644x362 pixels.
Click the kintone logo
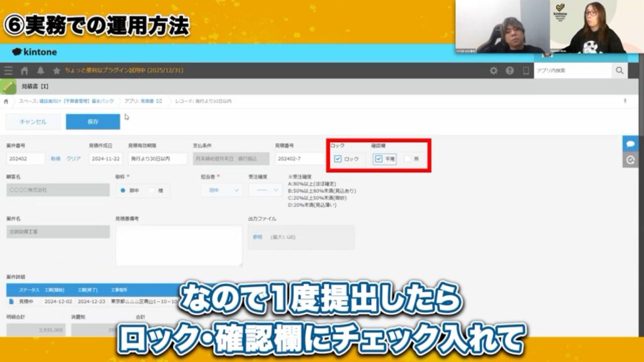tap(35, 52)
